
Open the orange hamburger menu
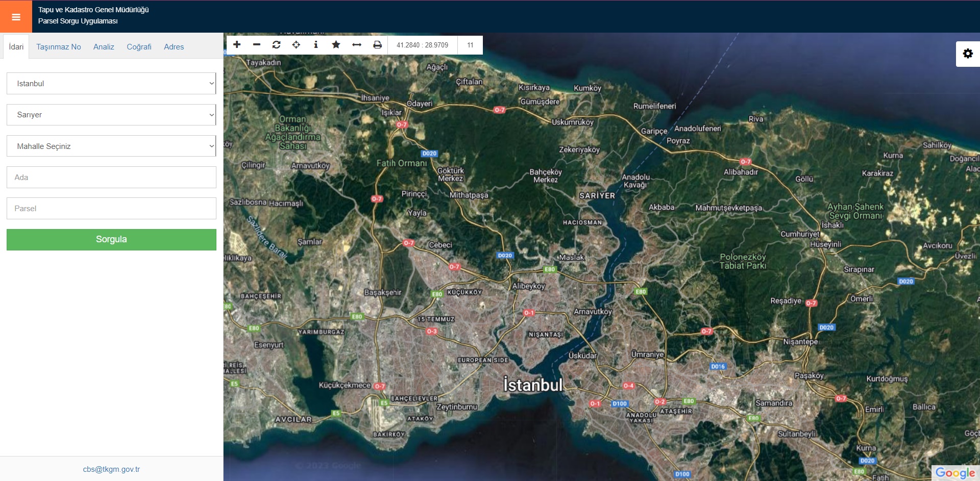click(x=16, y=17)
